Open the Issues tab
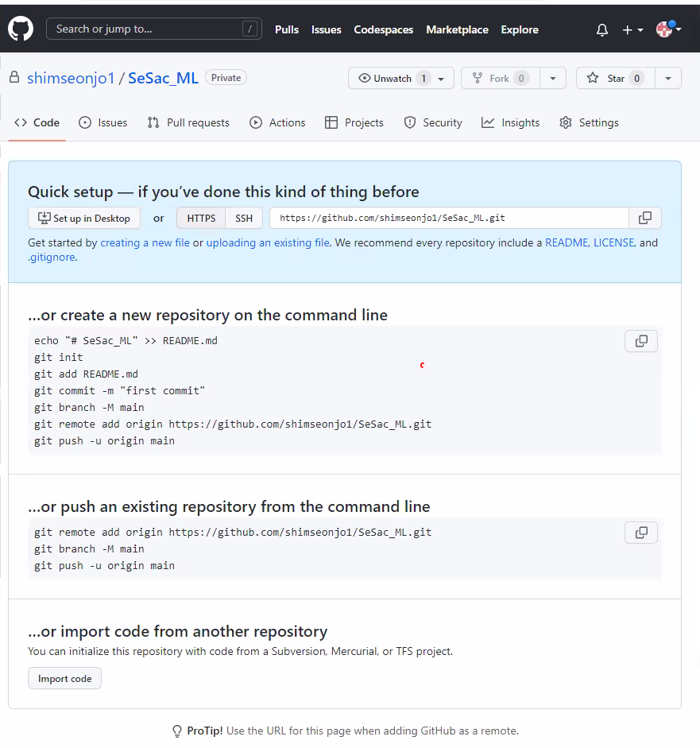Viewport: 700px width, 748px height. [103, 122]
